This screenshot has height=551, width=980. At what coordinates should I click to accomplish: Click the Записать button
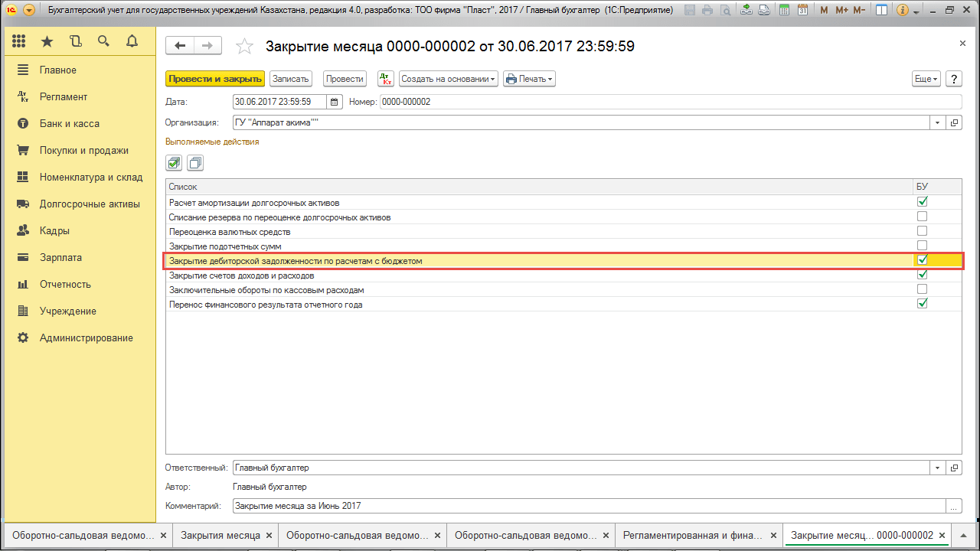(x=290, y=79)
